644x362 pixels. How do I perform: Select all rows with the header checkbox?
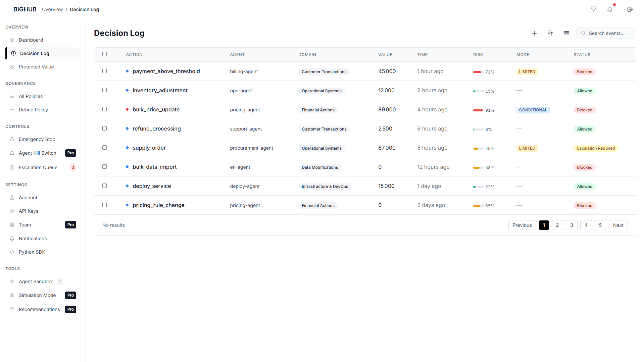[104, 54]
